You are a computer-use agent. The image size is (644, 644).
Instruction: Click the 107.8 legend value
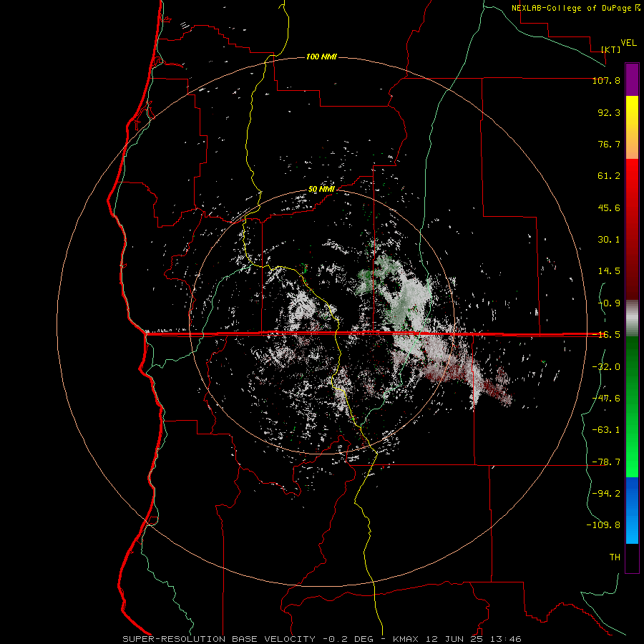(606, 80)
